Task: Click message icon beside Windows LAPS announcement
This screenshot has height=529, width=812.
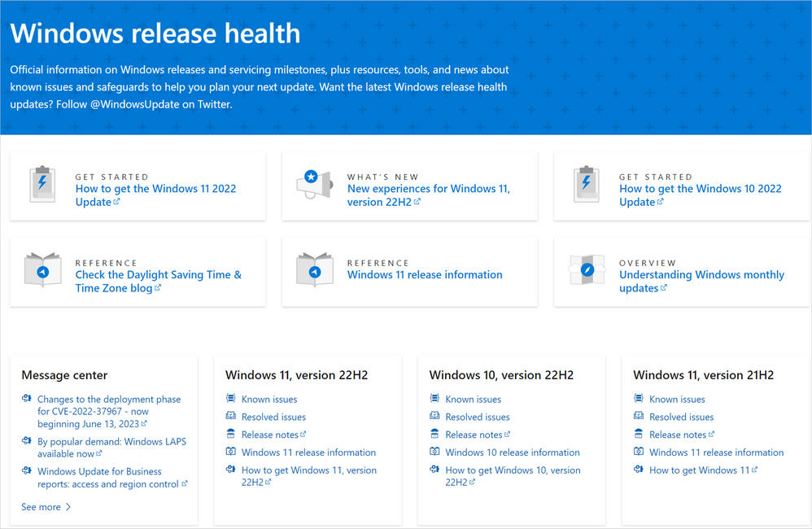Action: (27, 442)
